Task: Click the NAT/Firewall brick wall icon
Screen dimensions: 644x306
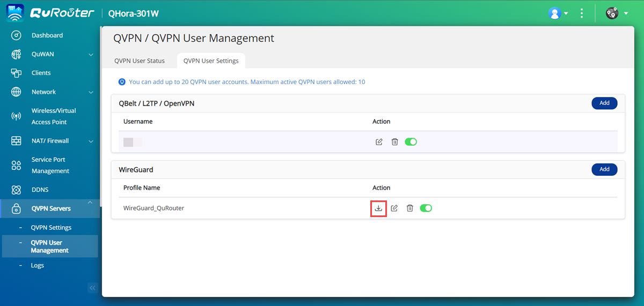Action: [16, 141]
